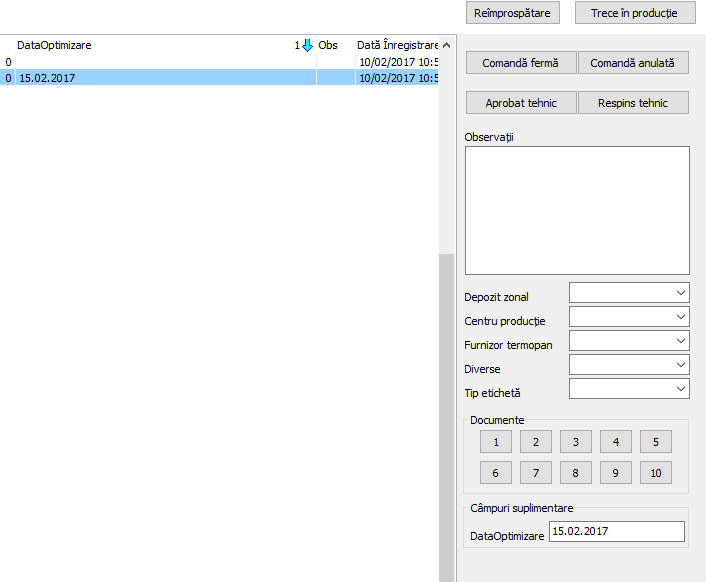Click the scroll up arrow of the list

(x=446, y=46)
